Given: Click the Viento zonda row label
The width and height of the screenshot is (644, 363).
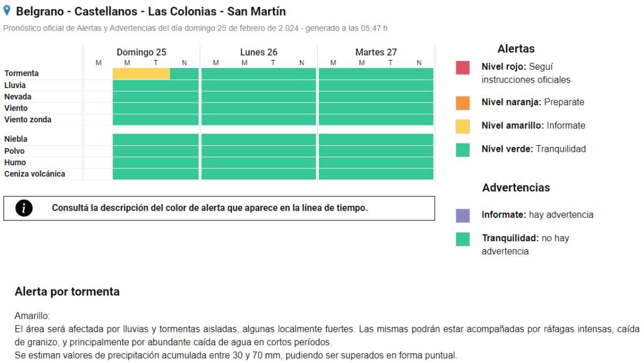Looking at the screenshot, I should tap(28, 120).
